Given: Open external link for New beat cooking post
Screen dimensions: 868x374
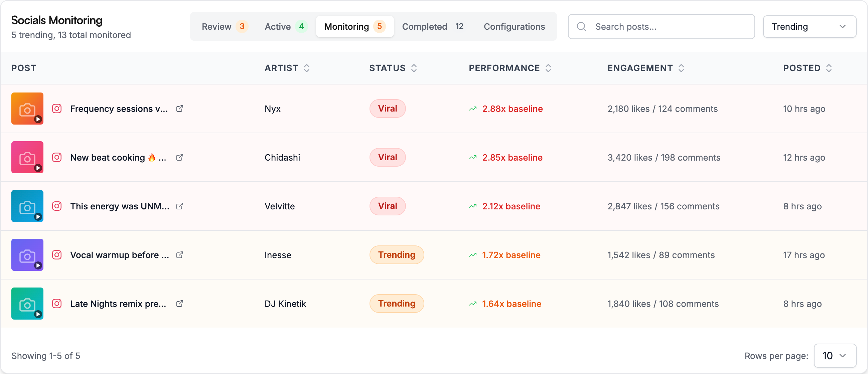Looking at the screenshot, I should (180, 158).
